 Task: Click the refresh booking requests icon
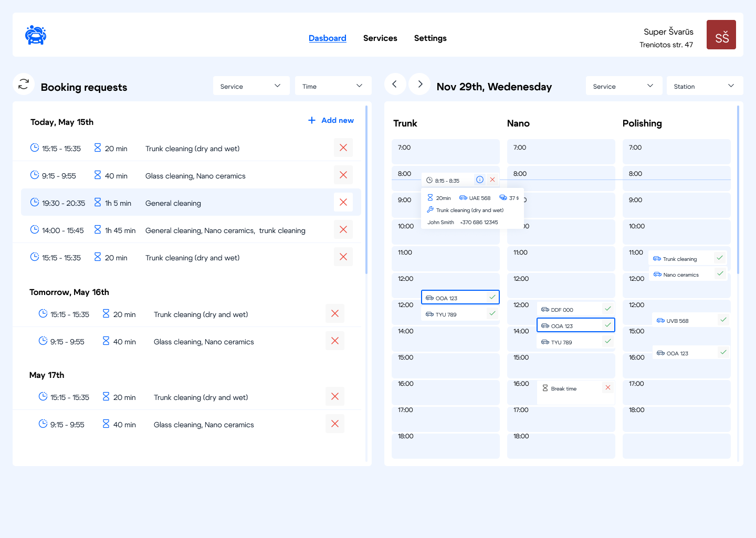[x=24, y=84]
